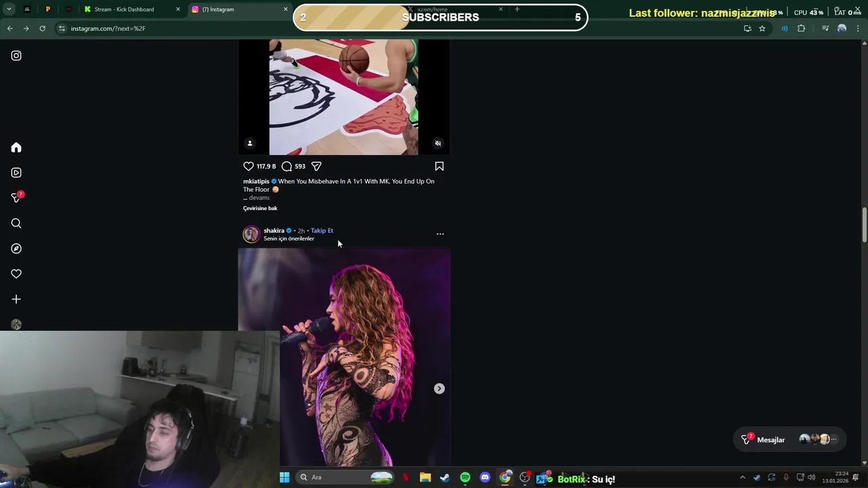Open Chrome profile avatar
868x488 pixels.
(842, 28)
